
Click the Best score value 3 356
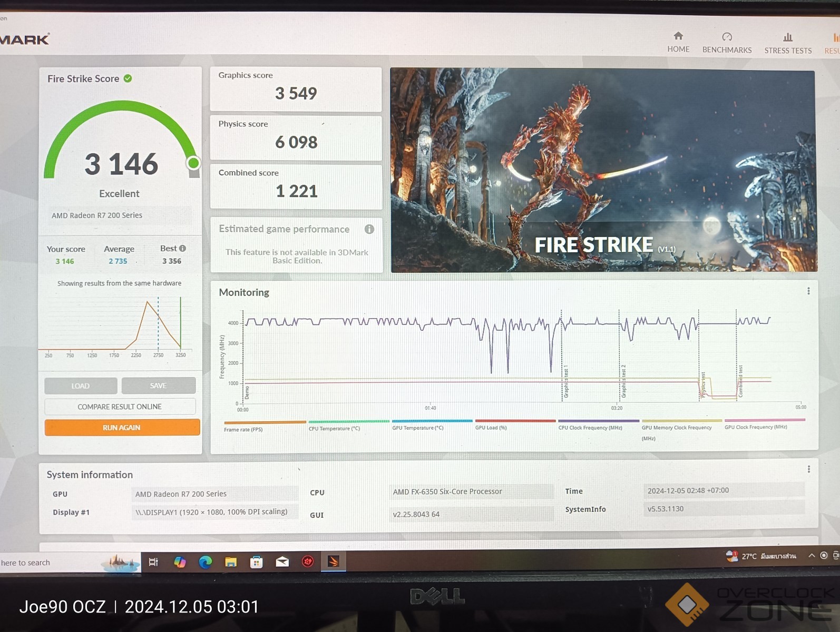[x=172, y=261]
